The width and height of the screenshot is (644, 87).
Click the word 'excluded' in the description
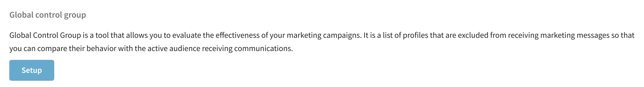[x=473, y=35]
